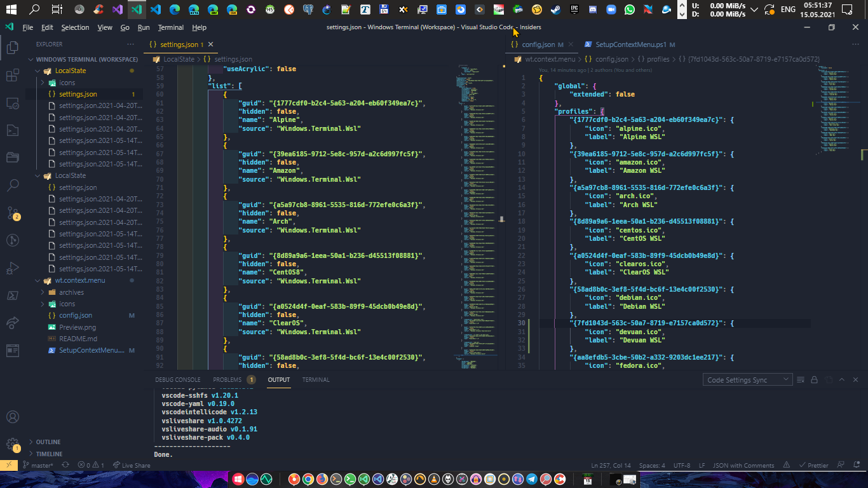868x488 pixels.
Task: Clear output list icon in panel toolbar
Action: click(x=800, y=379)
